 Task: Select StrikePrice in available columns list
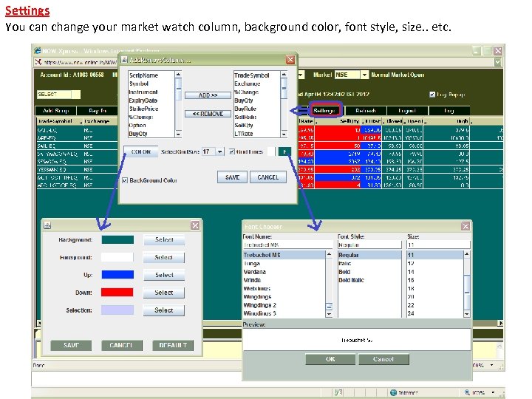click(143, 109)
